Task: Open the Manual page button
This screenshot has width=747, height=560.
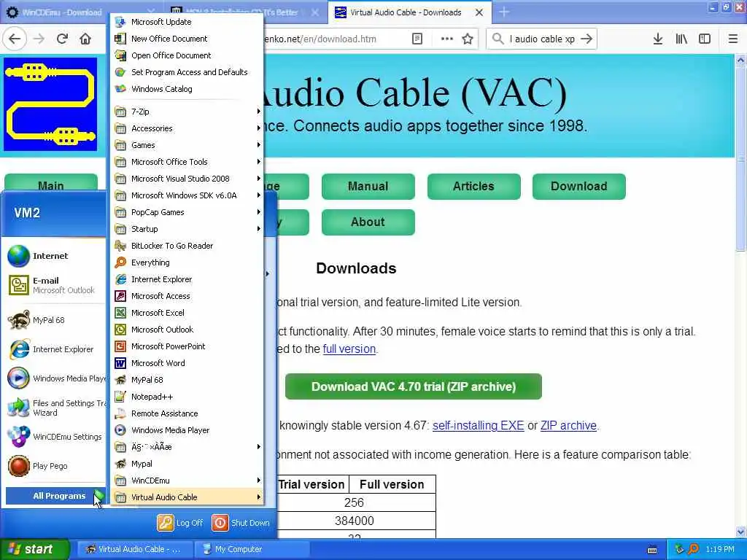Action: point(368,186)
